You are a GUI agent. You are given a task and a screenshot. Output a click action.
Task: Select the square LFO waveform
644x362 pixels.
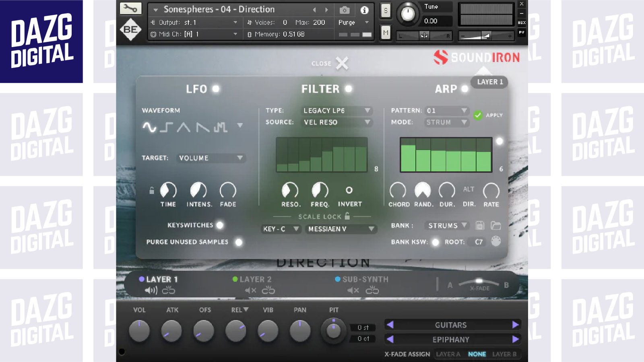[x=166, y=127]
